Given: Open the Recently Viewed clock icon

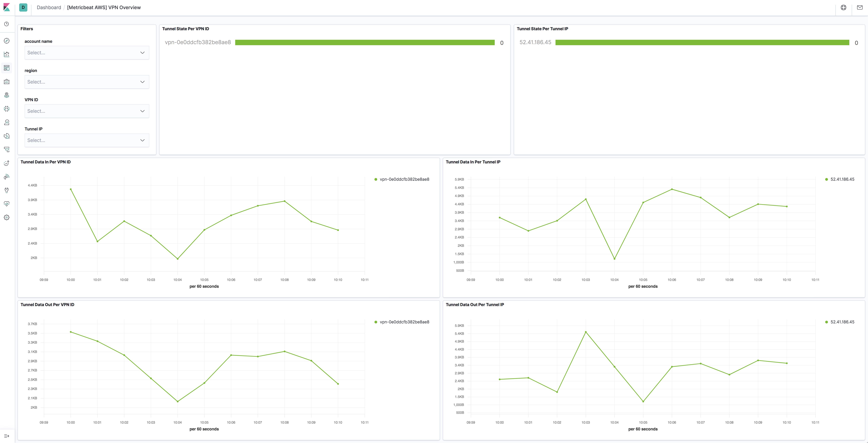Looking at the screenshot, I should (x=6, y=24).
